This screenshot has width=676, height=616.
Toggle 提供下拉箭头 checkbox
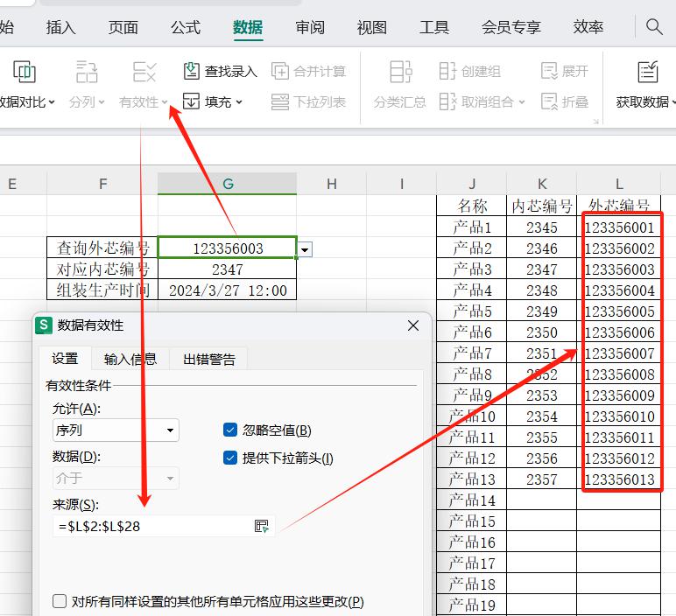coord(230,458)
